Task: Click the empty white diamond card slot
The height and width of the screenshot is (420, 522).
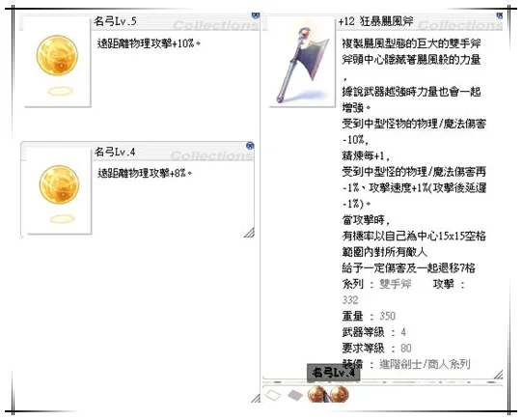Action: pos(273,396)
